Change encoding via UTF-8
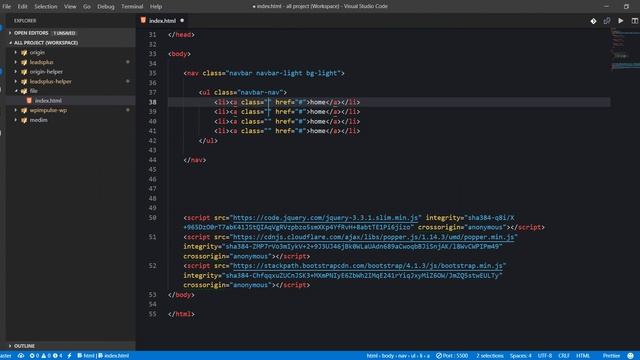The width and height of the screenshot is (640, 360). [544, 356]
